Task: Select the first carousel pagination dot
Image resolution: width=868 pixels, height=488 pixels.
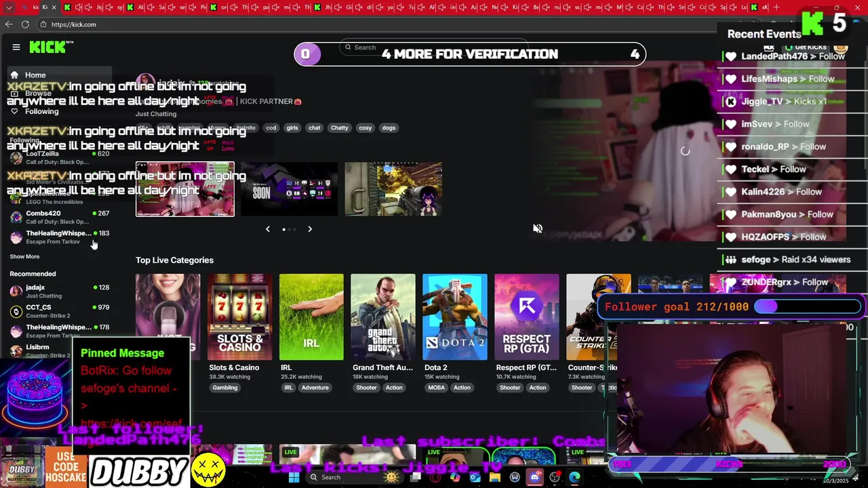Action: coord(283,229)
